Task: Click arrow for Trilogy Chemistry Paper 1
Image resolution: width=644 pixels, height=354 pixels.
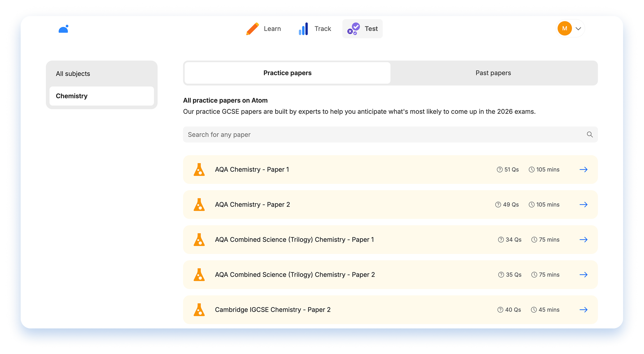Action: pyautogui.click(x=583, y=240)
